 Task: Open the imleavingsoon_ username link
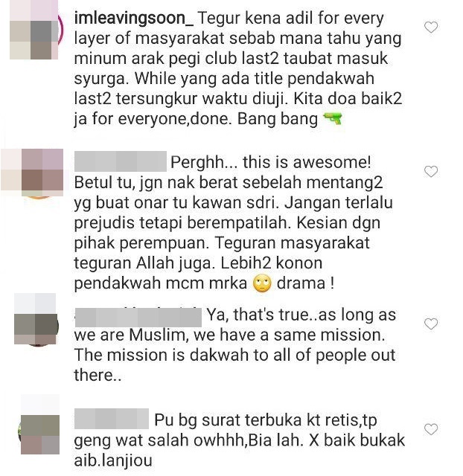[134, 19]
